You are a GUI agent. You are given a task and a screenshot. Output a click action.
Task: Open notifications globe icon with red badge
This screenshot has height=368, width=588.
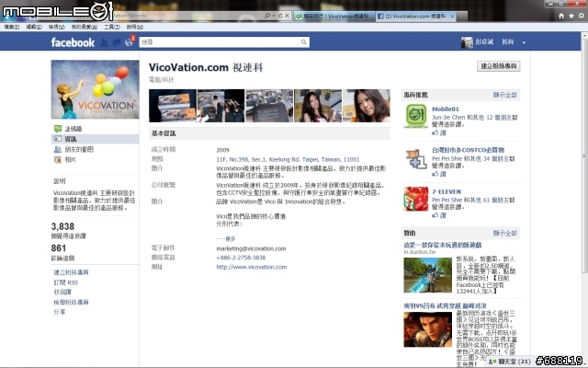(130, 41)
